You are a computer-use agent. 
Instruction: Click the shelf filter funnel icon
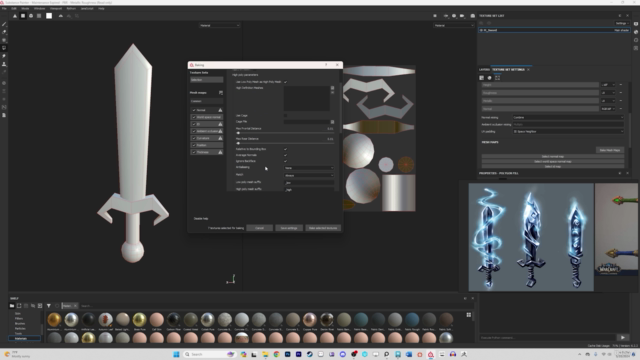pos(49,306)
